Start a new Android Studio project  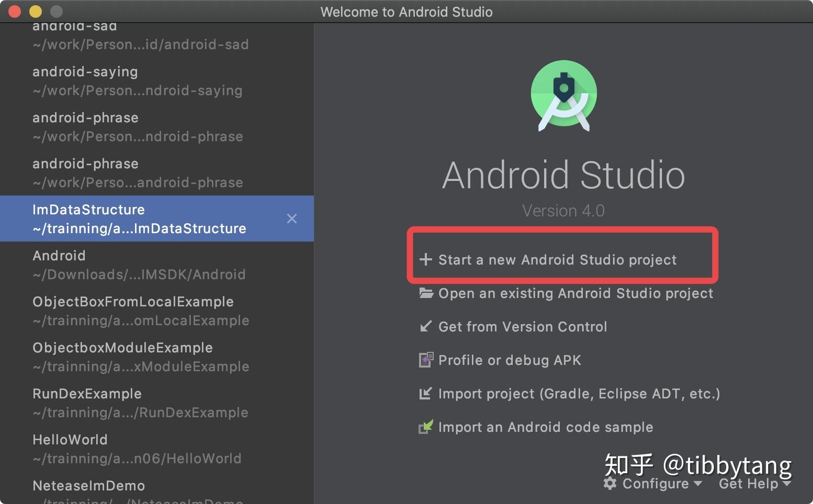point(557,259)
